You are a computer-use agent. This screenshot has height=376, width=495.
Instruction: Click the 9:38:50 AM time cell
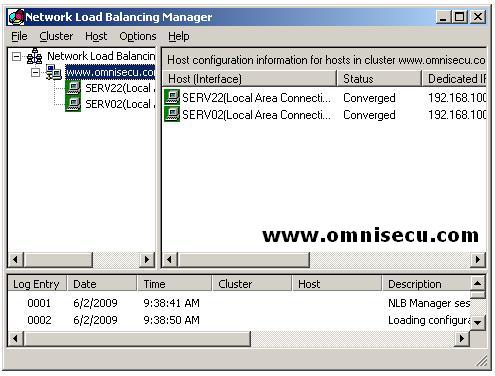click(171, 320)
